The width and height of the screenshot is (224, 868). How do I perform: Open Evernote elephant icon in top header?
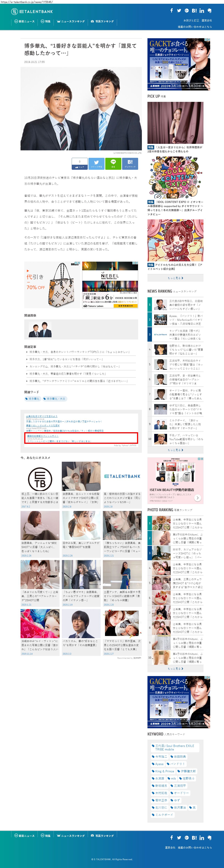pyautogui.click(x=209, y=10)
